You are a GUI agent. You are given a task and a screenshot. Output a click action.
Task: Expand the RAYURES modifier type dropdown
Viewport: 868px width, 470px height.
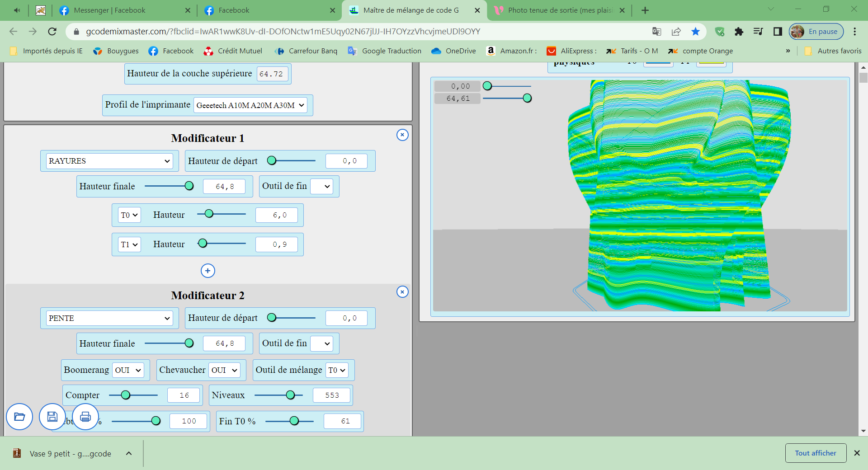coord(109,161)
